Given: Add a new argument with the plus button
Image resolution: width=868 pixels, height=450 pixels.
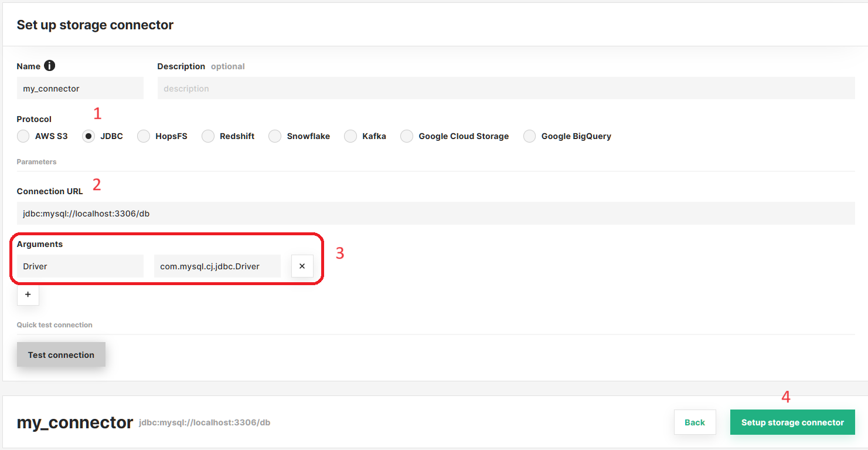Looking at the screenshot, I should click(x=28, y=295).
